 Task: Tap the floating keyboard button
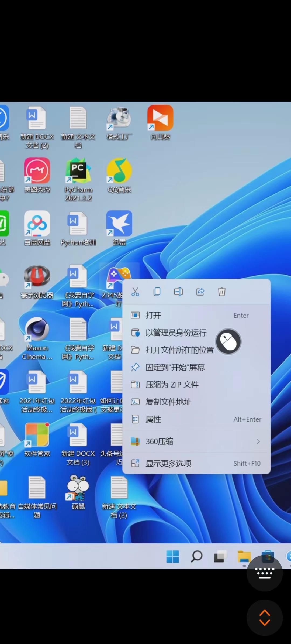pos(264,573)
